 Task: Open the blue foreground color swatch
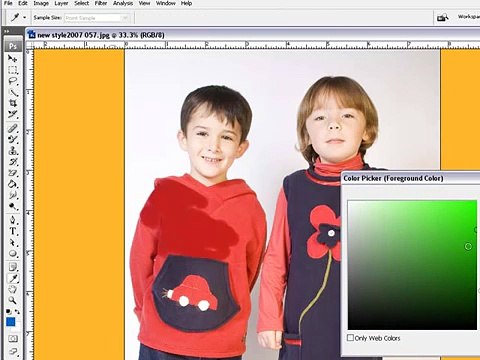[x=11, y=322]
